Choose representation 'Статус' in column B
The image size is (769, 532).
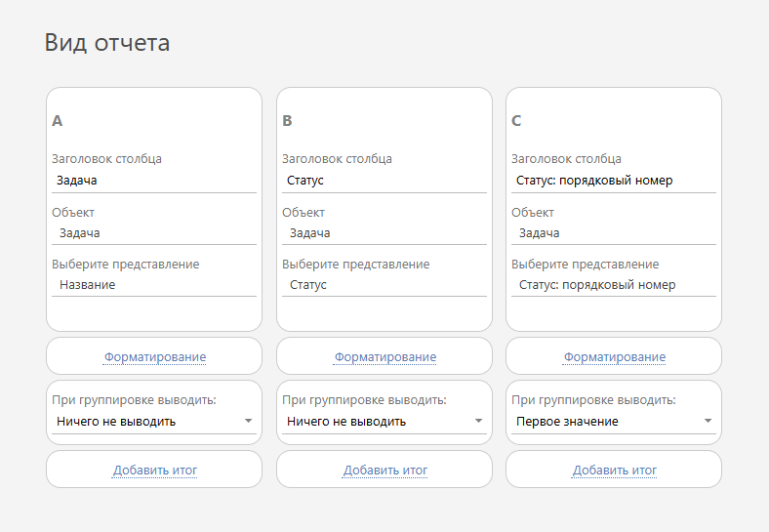tap(384, 285)
